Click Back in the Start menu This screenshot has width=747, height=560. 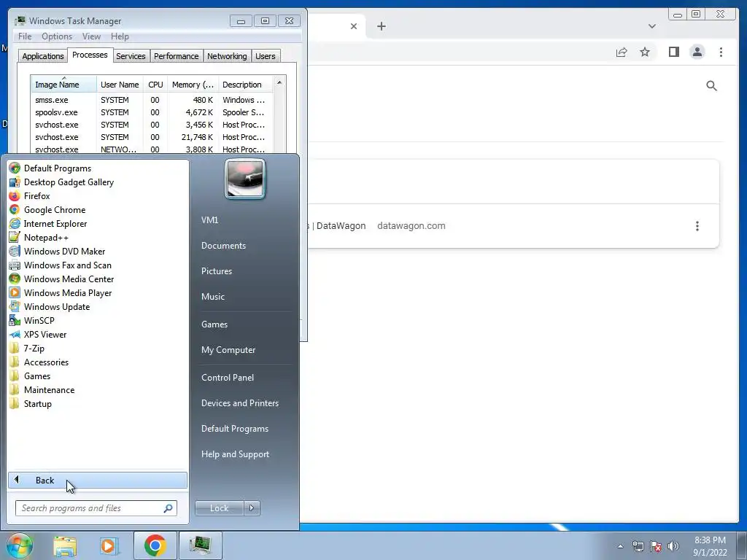pyautogui.click(x=98, y=480)
